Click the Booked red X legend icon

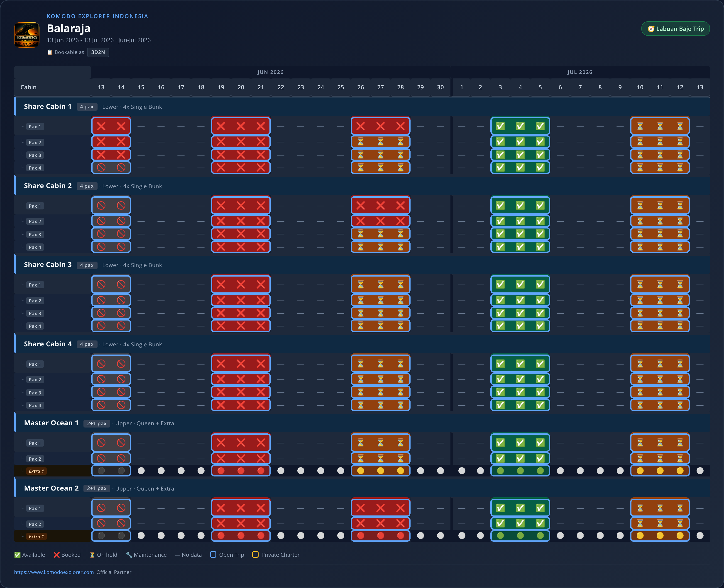57,555
